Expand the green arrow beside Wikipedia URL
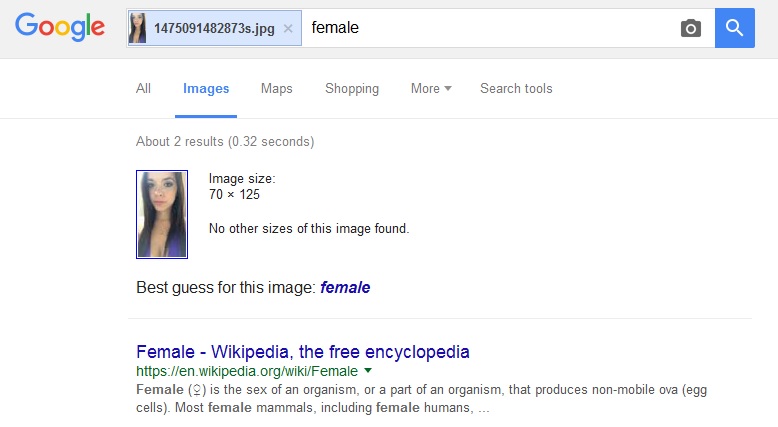778x427 pixels. click(x=368, y=370)
